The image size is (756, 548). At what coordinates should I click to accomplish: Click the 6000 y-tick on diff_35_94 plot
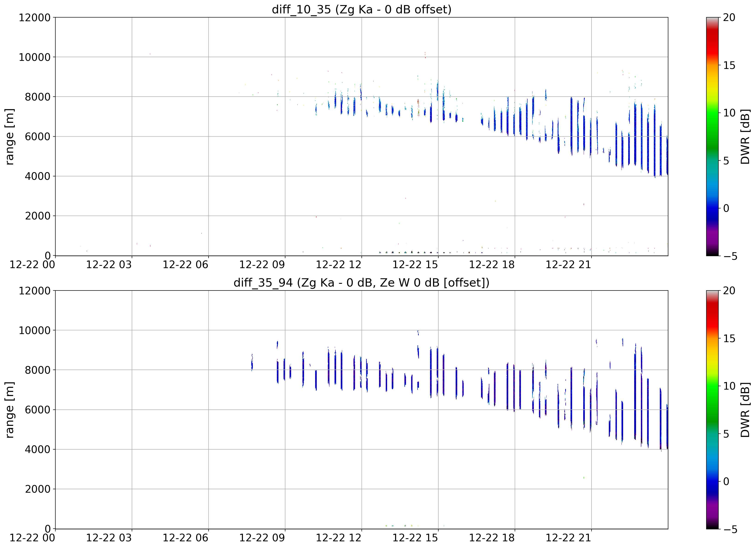pos(38,410)
